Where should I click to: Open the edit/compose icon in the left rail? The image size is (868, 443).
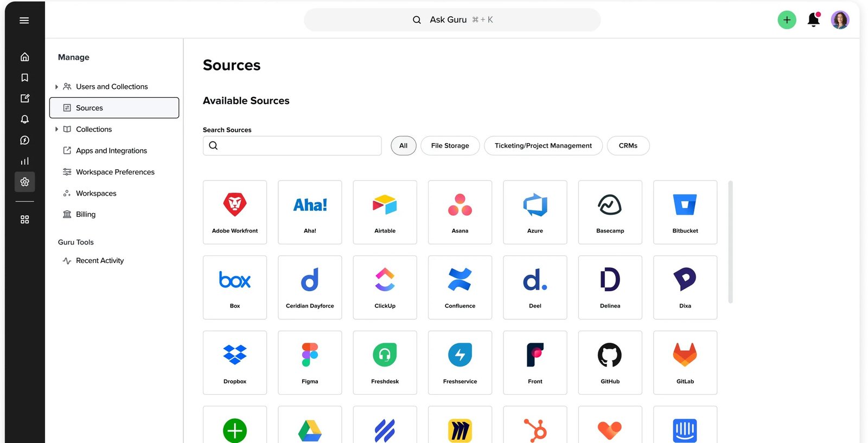click(x=24, y=98)
